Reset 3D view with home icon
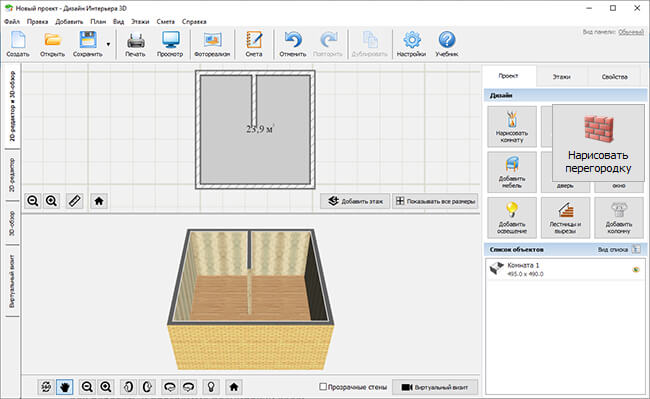Image resolution: width=650 pixels, height=399 pixels. coord(234,387)
